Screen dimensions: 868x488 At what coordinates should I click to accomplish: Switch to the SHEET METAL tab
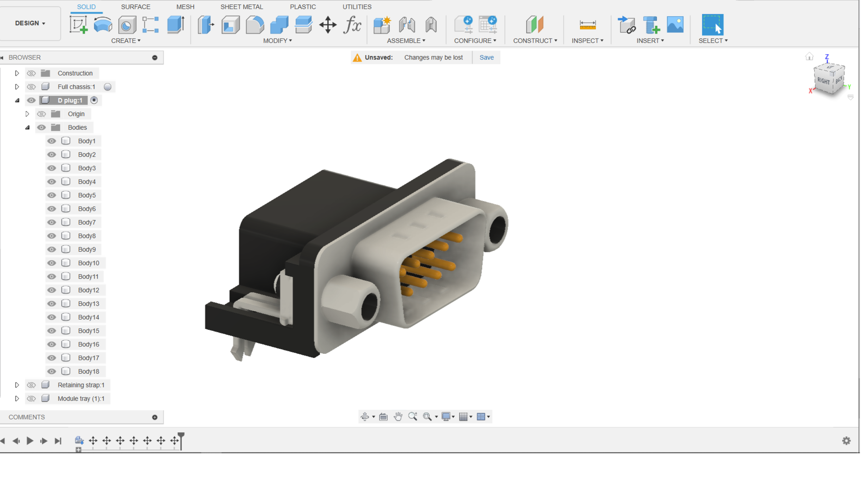pyautogui.click(x=241, y=7)
